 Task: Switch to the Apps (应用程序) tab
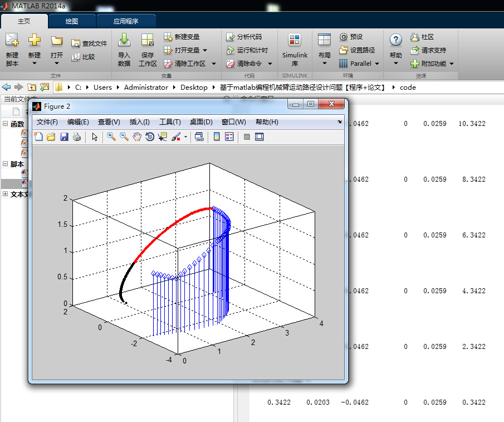point(126,21)
